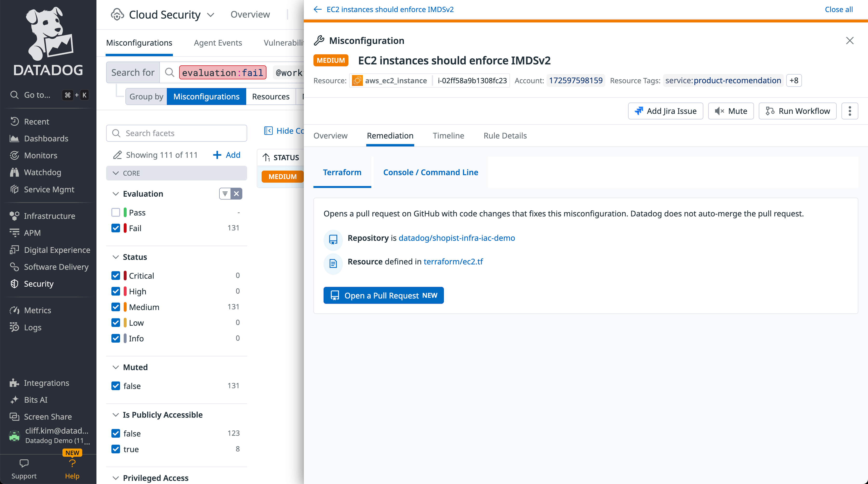Clear the evaluation:fail search filter
This screenshot has height=484, width=868.
click(x=222, y=73)
